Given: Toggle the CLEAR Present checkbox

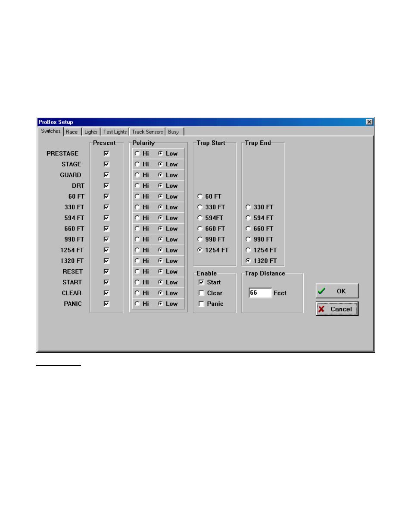Looking at the screenshot, I should 106,293.
